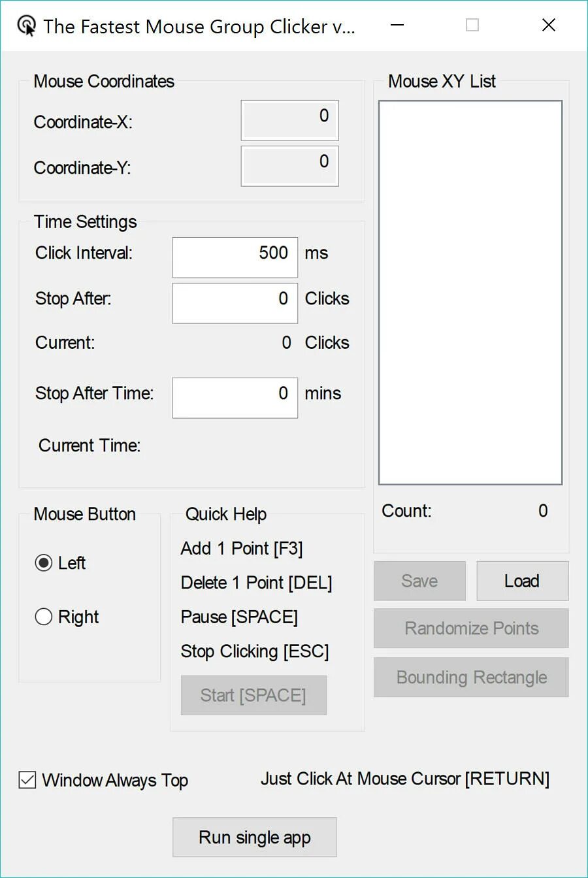The image size is (588, 878).
Task: Click the Bounding Rectangle button
Action: pyautogui.click(x=471, y=677)
